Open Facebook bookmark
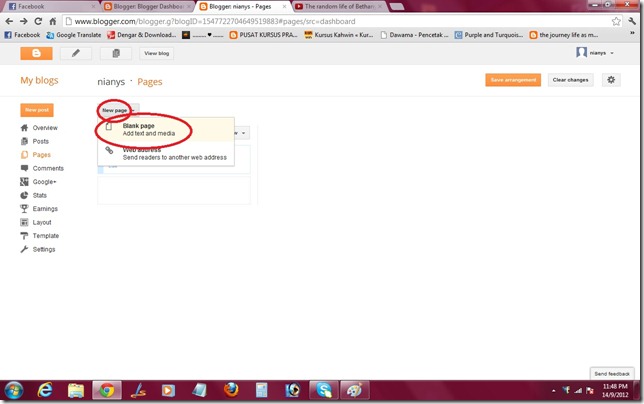 (23, 35)
